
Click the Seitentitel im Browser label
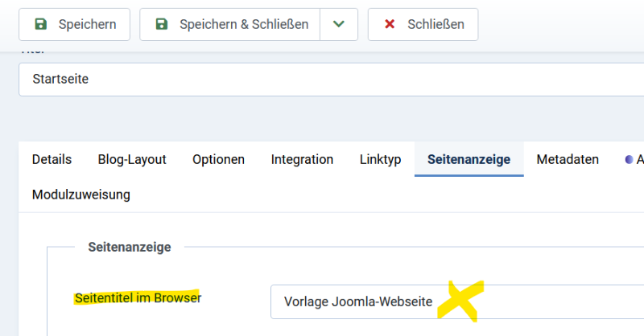138,298
